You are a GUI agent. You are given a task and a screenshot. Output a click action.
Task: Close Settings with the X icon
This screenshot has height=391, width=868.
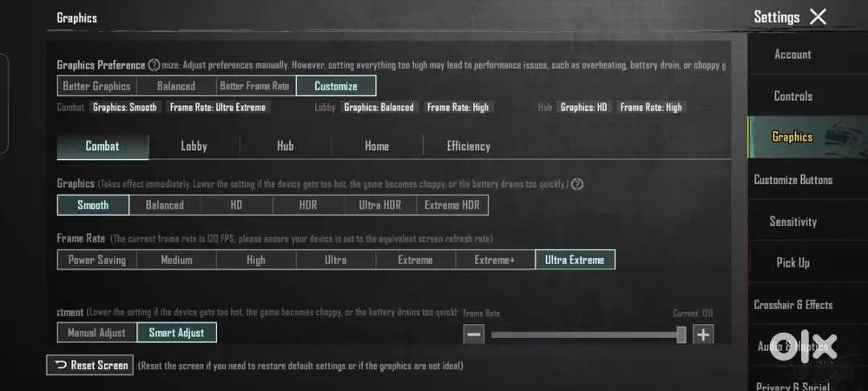818,17
